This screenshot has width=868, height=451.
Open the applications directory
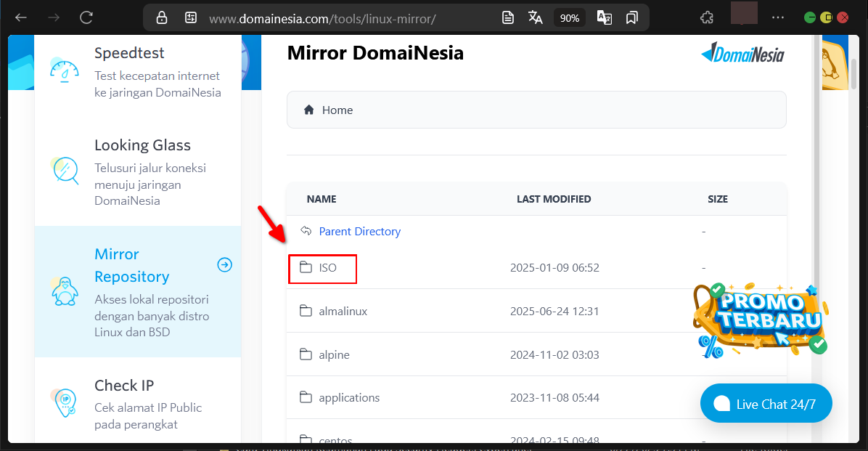point(349,398)
